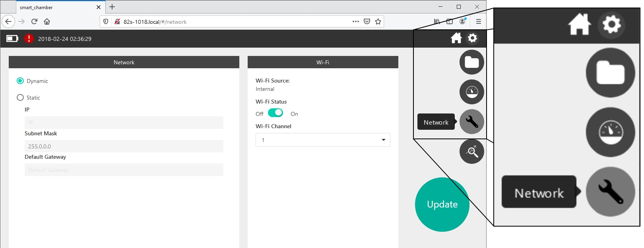
Task: Switch to the smart_chamber tab
Action: point(56,7)
